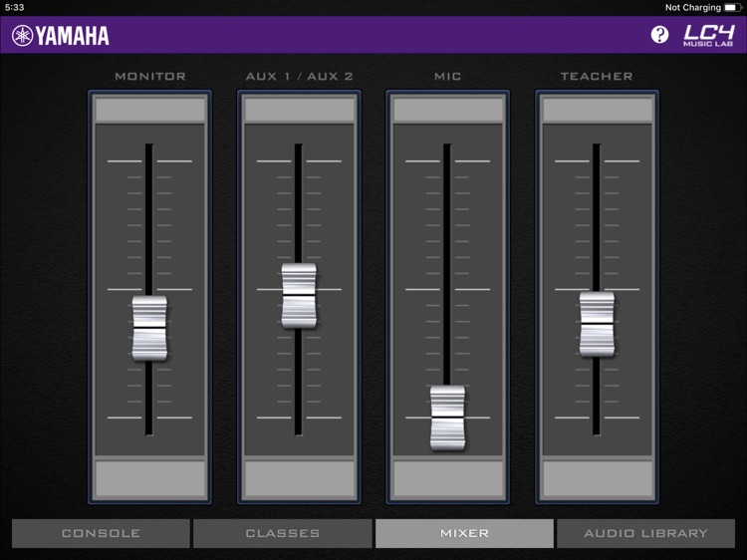Screen dimensions: 747x560
Task: Click the TEACHER channel label
Action: pos(597,77)
